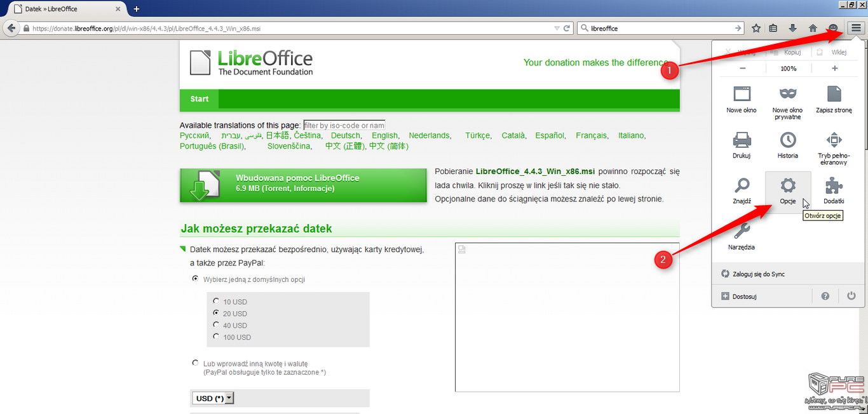Switch page language to Slovenščina
The image size is (868, 414).
click(288, 147)
